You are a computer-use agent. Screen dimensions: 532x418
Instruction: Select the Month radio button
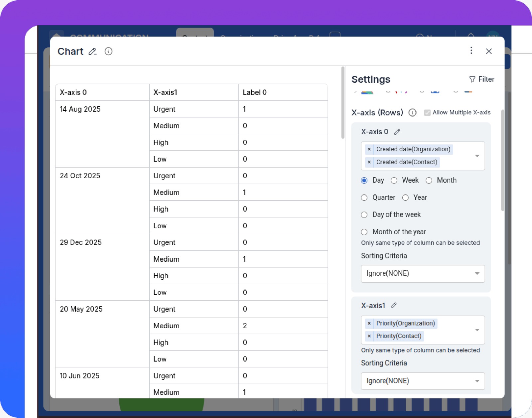point(429,180)
